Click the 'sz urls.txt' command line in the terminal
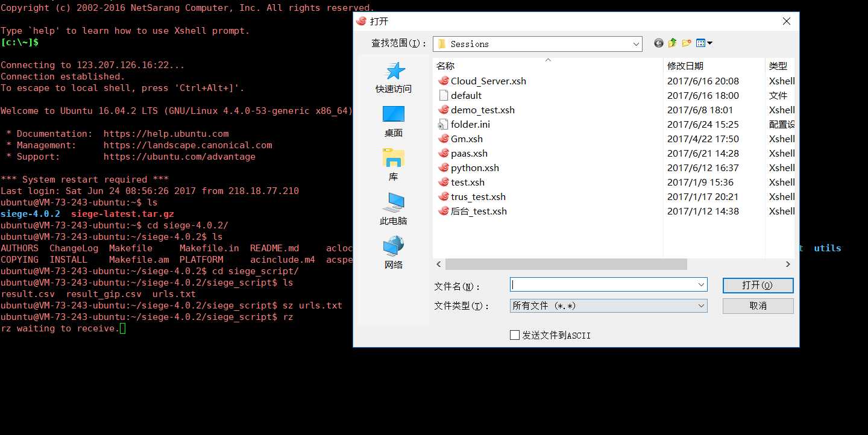Viewport: 868px width, 435px height. (x=312, y=305)
